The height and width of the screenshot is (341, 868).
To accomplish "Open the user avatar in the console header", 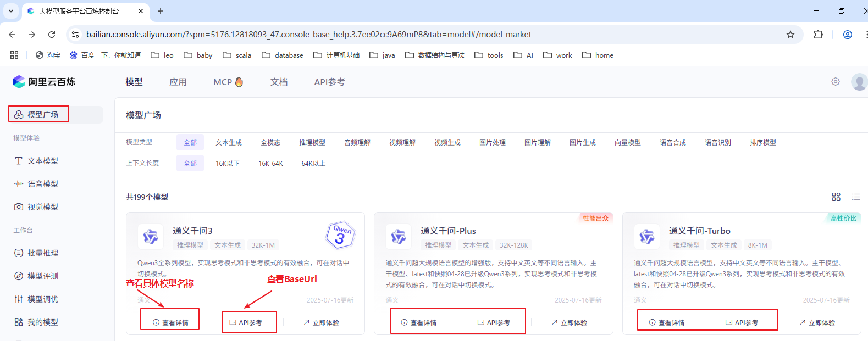I will [x=859, y=82].
